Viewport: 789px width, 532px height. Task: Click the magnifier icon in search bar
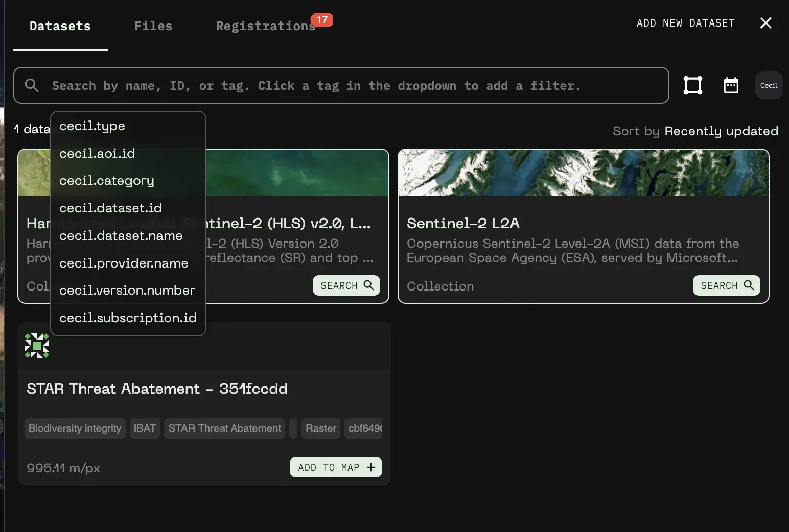click(x=32, y=85)
